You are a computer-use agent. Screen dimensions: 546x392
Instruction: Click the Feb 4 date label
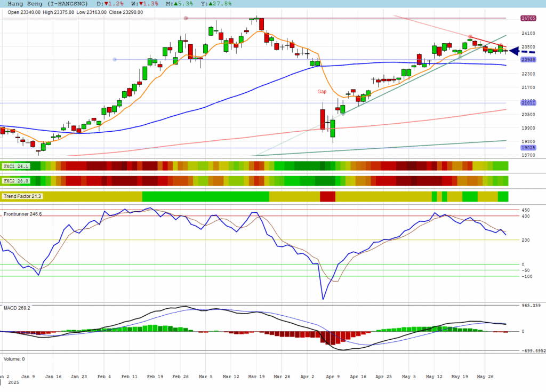pos(104,377)
